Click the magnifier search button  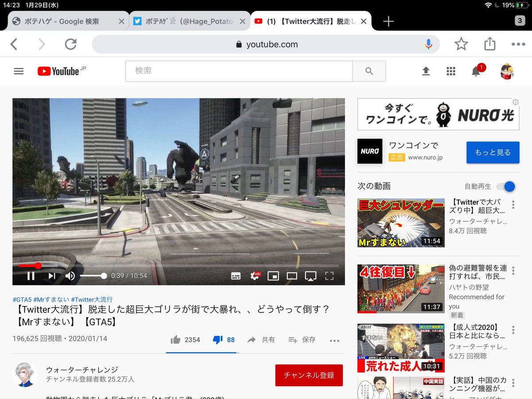369,71
